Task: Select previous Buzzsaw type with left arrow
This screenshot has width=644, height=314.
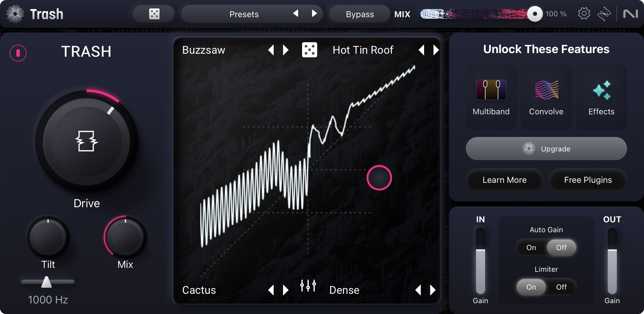Action: point(271,50)
